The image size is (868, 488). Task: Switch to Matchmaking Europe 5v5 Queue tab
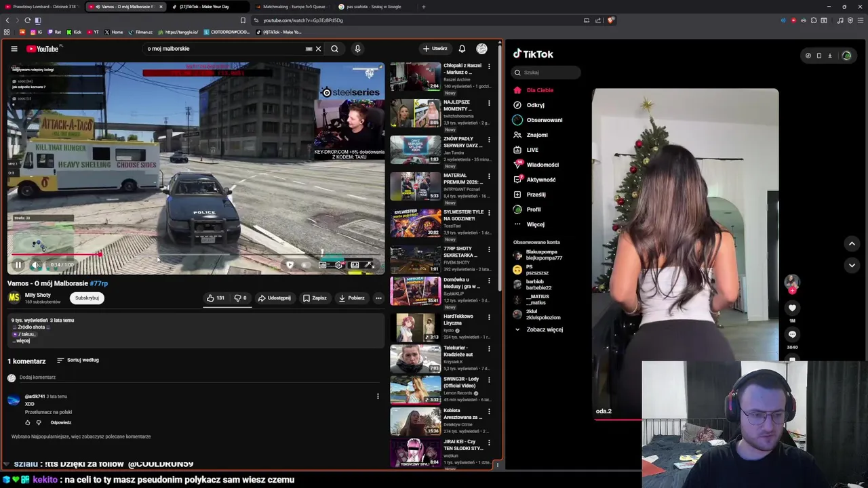[293, 7]
